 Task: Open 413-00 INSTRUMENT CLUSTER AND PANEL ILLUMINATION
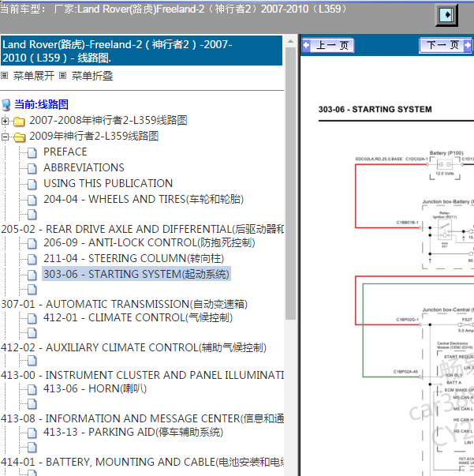click(142, 376)
